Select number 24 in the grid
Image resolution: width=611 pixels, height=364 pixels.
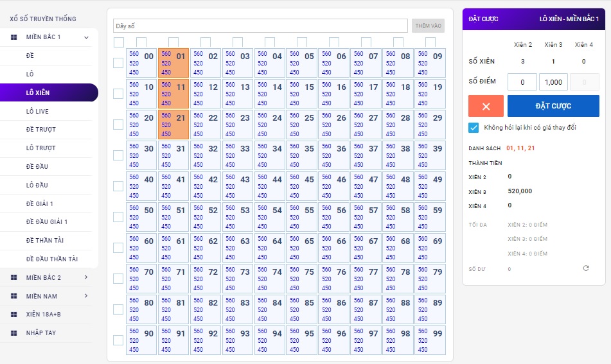point(270,125)
